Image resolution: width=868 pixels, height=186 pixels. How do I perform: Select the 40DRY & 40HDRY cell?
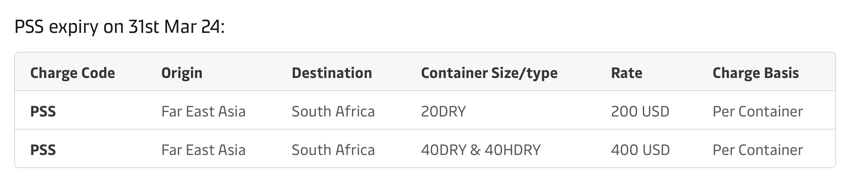[x=481, y=150]
